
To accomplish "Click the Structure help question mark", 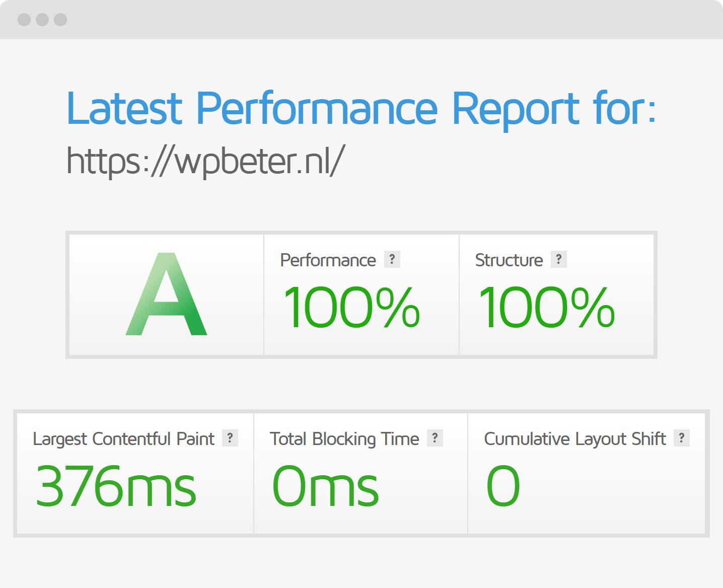I will 559,259.
